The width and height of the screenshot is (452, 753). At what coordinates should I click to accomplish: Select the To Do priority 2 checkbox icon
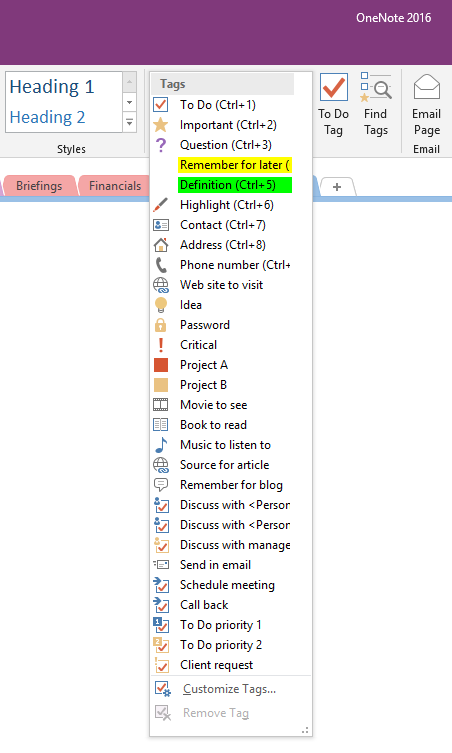[160, 645]
